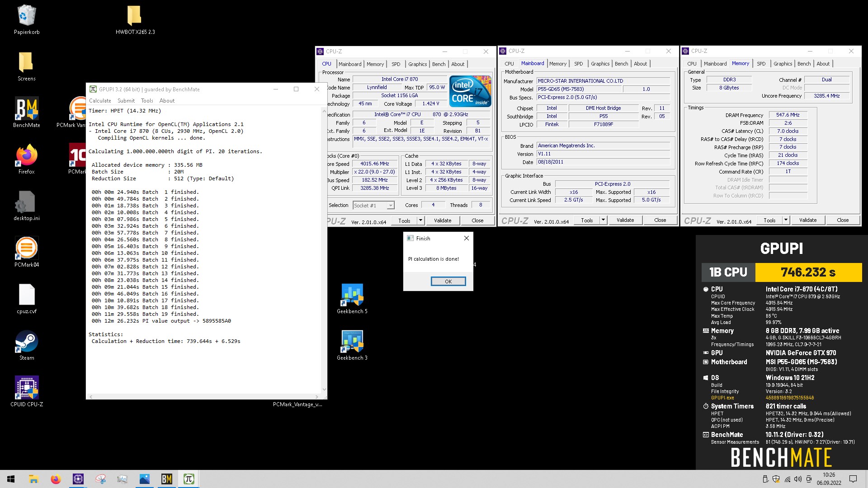Screen dimensions: 868x488
Task: Switch to CPU-Z taskbar icon
Action: [x=78, y=479]
